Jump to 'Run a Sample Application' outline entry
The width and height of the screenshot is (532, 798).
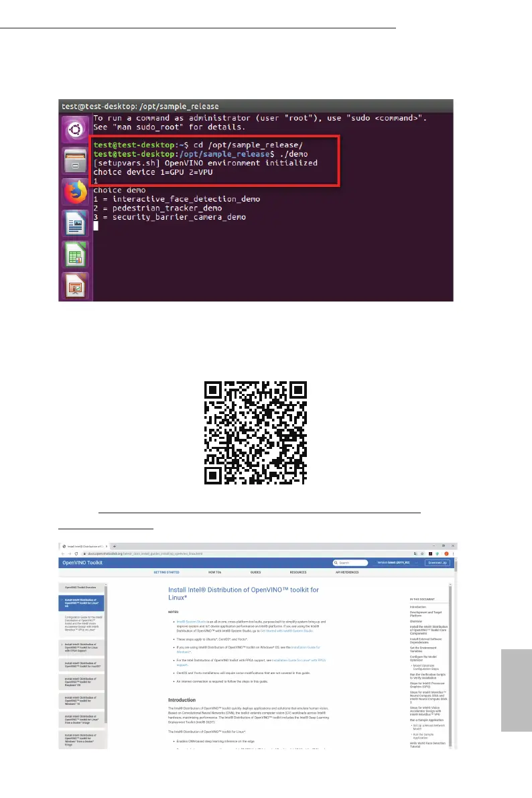coord(427,720)
